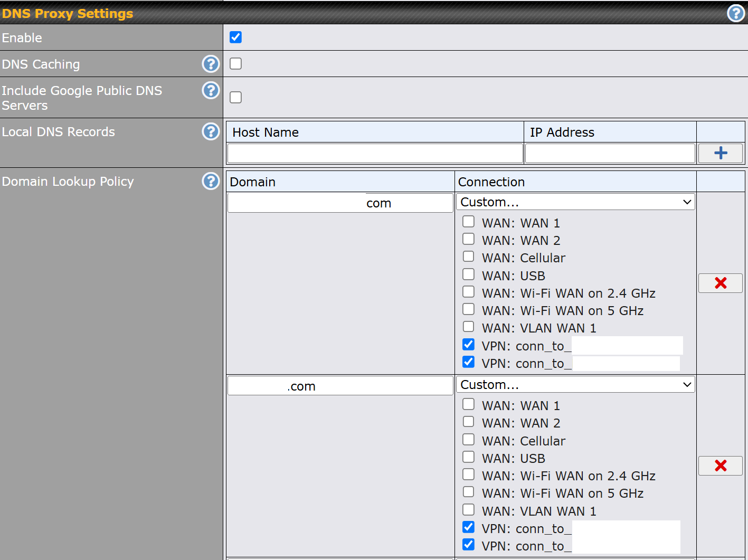The width and height of the screenshot is (748, 560).
Task: Check Include Google Public DNS Servers
Action: [235, 97]
